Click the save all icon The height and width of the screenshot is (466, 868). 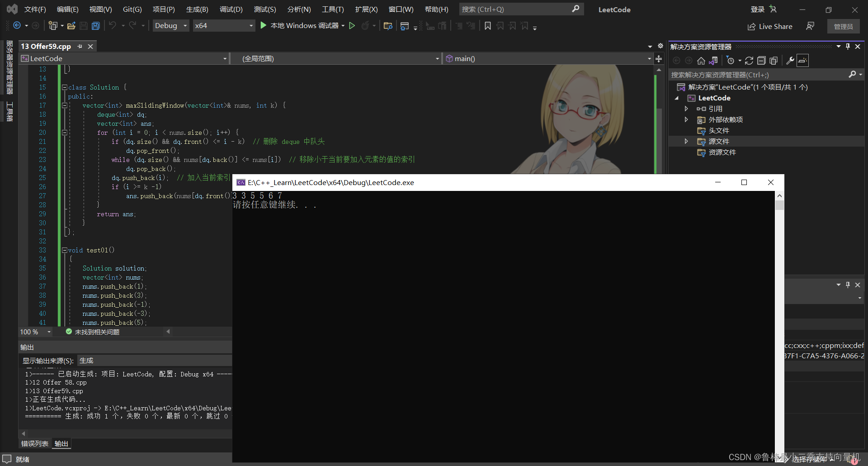pos(95,26)
